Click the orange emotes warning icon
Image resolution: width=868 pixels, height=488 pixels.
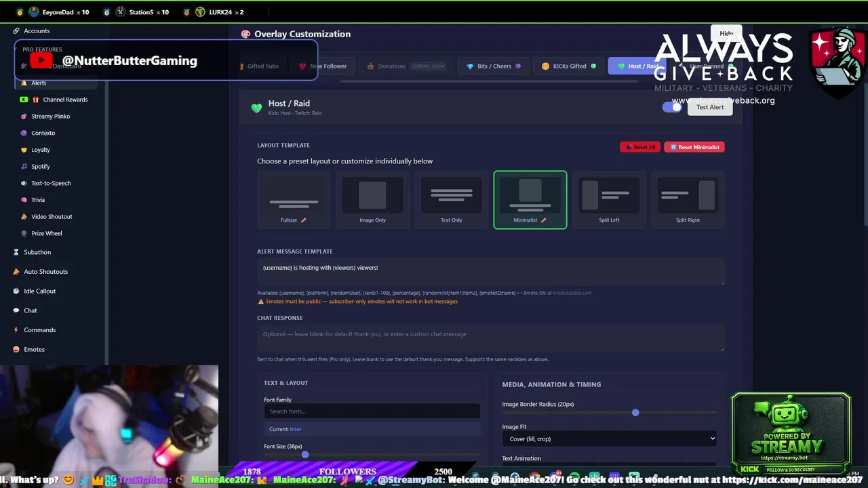(260, 302)
